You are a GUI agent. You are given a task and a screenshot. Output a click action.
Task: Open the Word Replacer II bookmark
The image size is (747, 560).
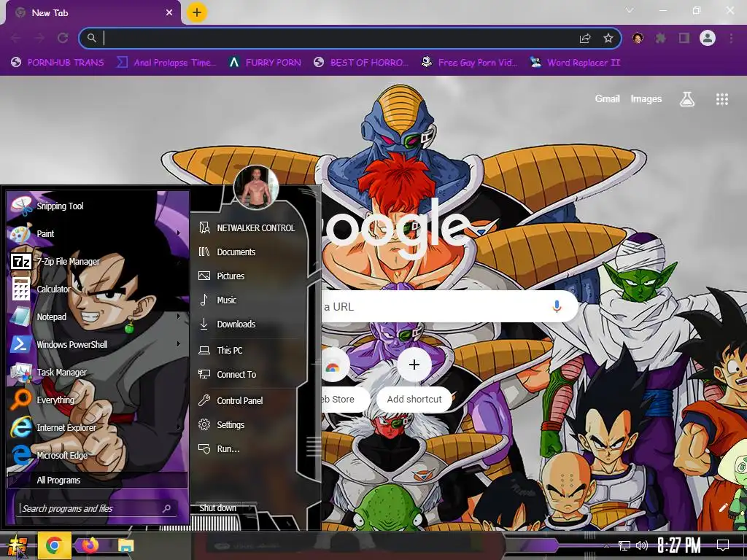[575, 63]
